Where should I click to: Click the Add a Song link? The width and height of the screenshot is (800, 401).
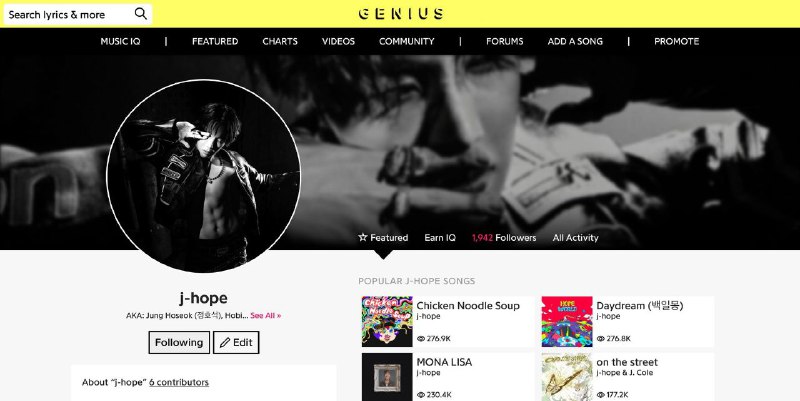tap(575, 41)
